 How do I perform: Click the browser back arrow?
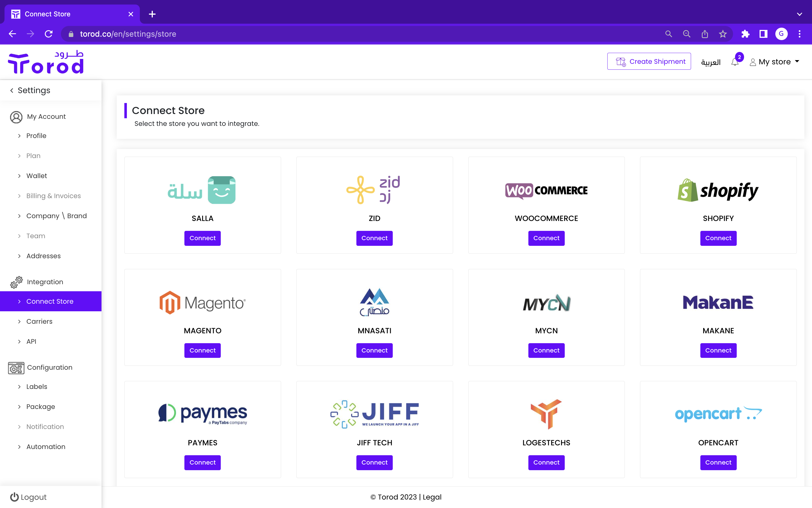[12, 34]
